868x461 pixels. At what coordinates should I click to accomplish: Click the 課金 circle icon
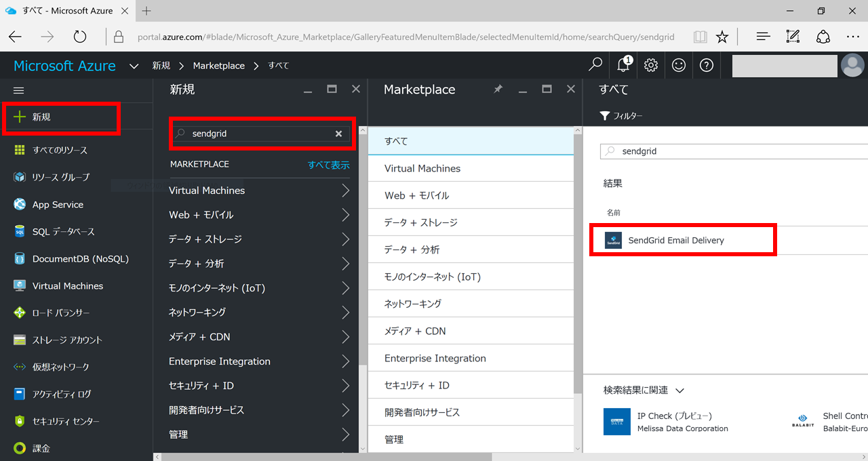click(x=20, y=448)
